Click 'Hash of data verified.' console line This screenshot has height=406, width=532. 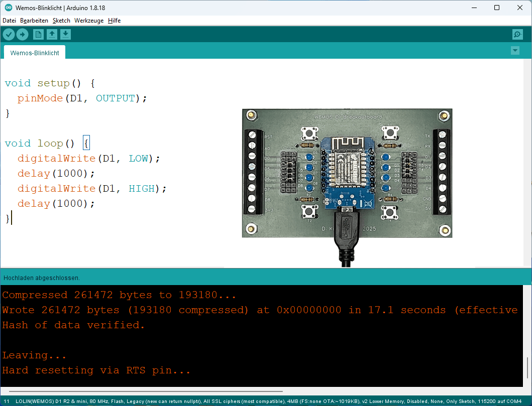pos(73,325)
